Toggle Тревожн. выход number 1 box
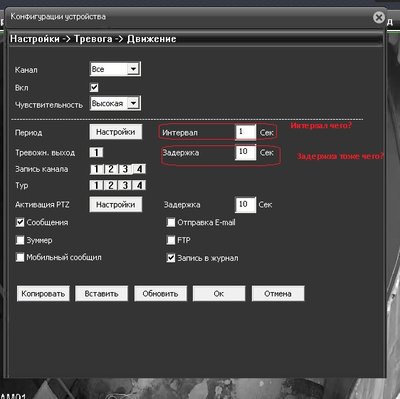The height and width of the screenshot is (399, 400). tap(96, 153)
